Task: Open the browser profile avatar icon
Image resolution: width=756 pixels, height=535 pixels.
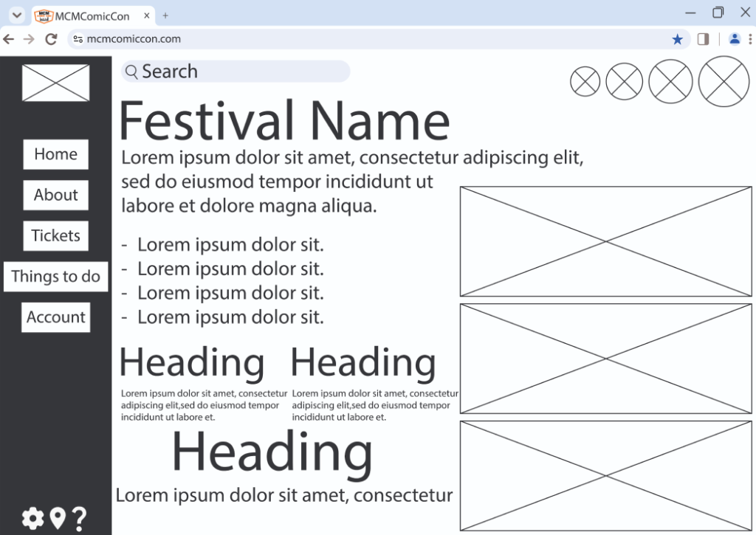Action: tap(735, 39)
